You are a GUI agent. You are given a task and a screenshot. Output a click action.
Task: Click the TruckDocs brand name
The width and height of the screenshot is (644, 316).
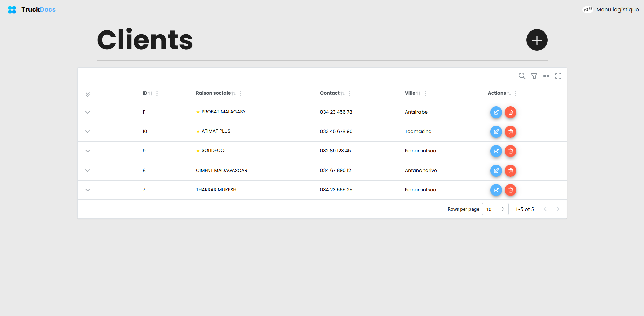(39, 10)
